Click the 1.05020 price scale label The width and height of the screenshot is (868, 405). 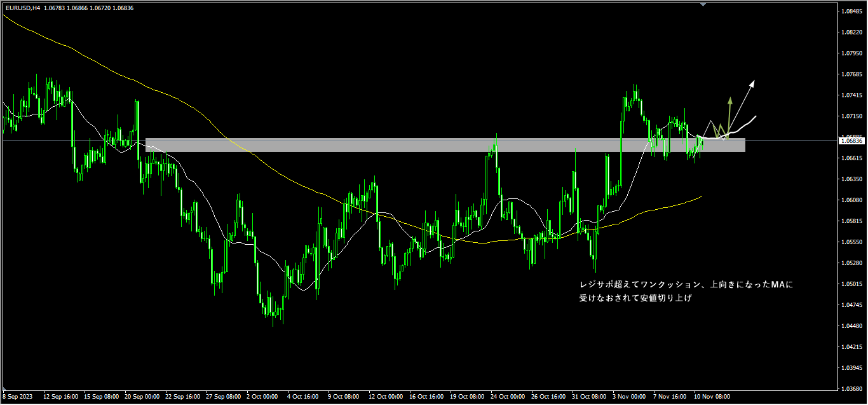coord(850,284)
